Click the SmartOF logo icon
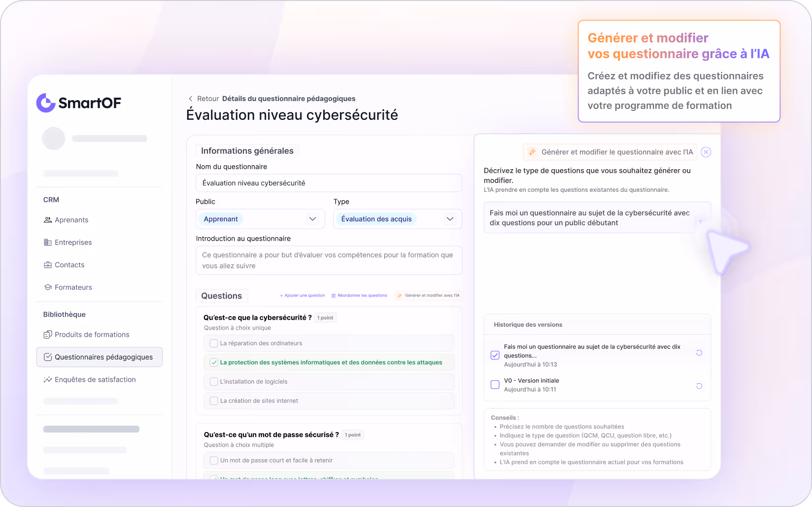 pos(45,103)
